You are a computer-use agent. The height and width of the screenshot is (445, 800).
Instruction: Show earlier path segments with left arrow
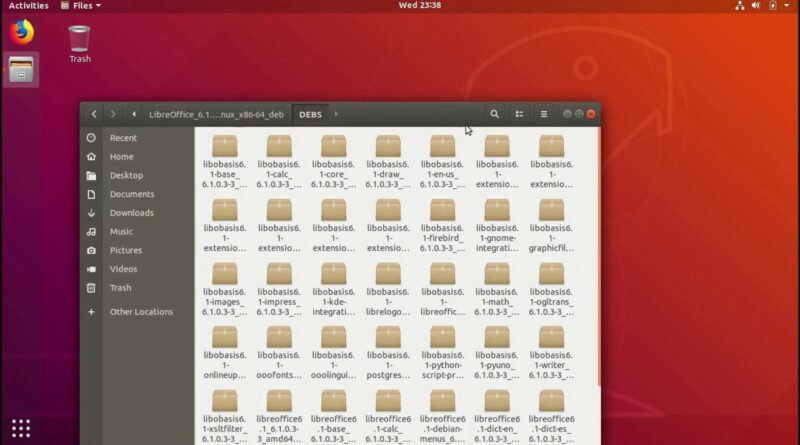(134, 114)
